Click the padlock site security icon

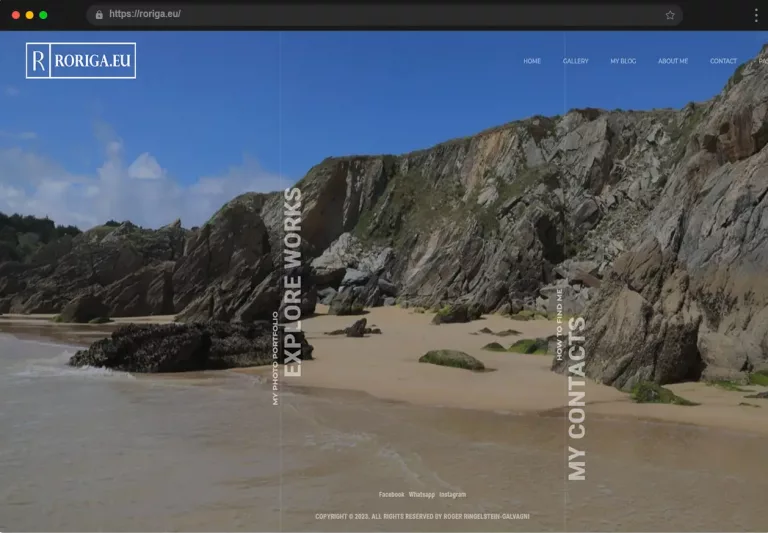(98, 15)
